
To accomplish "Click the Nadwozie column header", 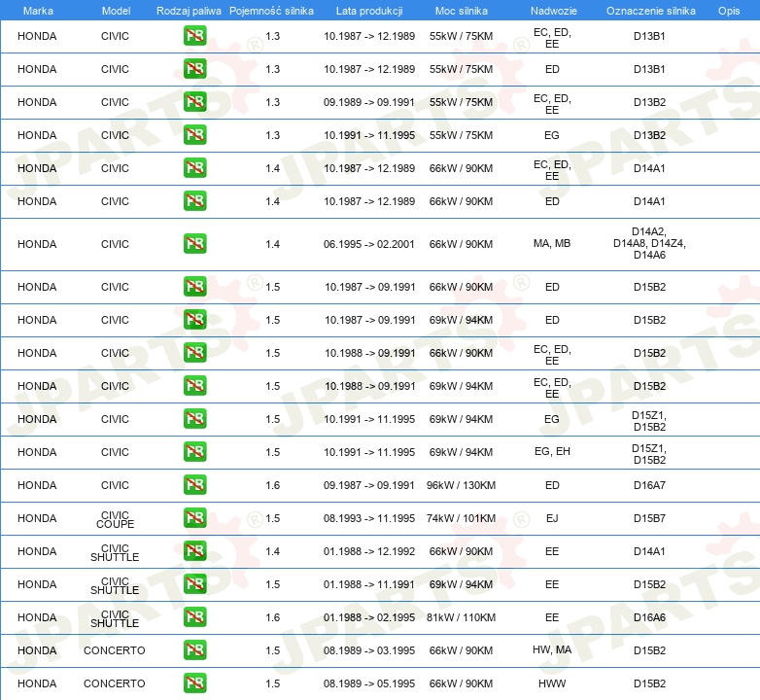I will click(x=554, y=11).
